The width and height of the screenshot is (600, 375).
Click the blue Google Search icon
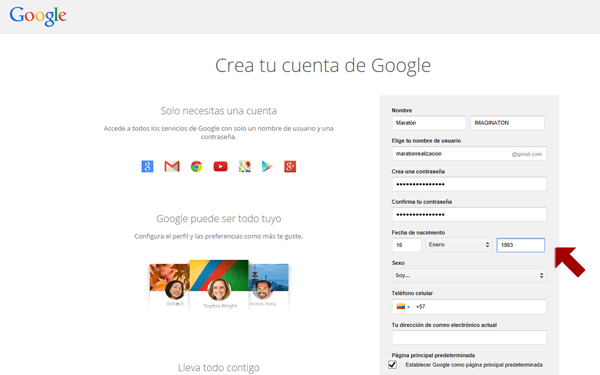pos(147,166)
